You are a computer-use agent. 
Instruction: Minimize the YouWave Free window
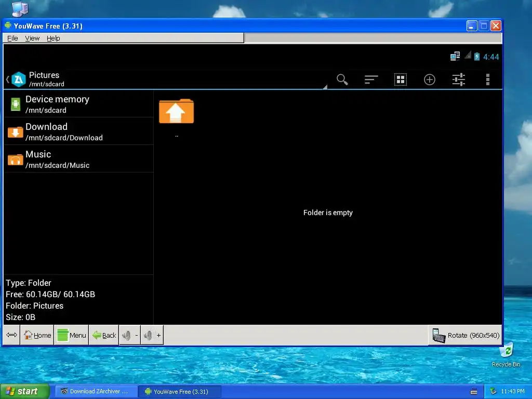pos(472,26)
